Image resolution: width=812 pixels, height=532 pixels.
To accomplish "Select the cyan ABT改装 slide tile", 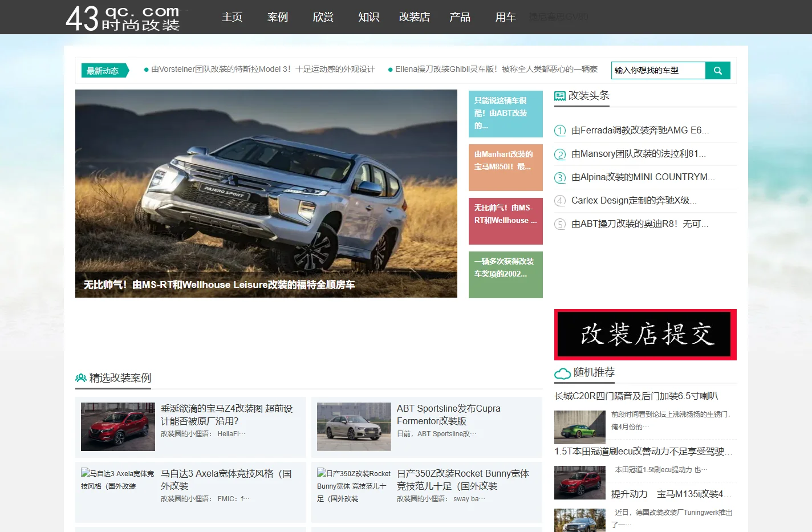I will click(x=506, y=113).
